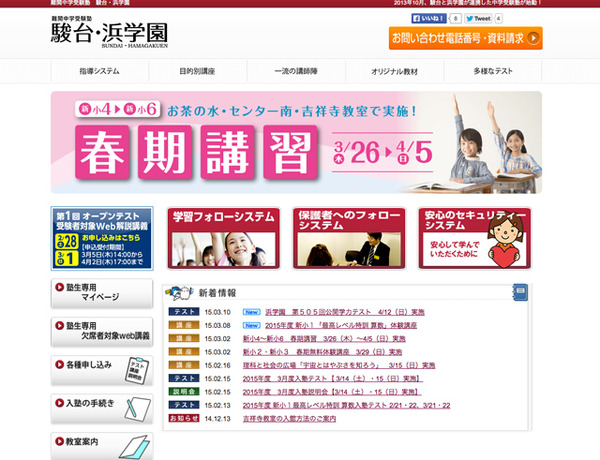The image size is (600, 460).
Task: Open 塾生専用マイページ button
Action: coord(102,294)
